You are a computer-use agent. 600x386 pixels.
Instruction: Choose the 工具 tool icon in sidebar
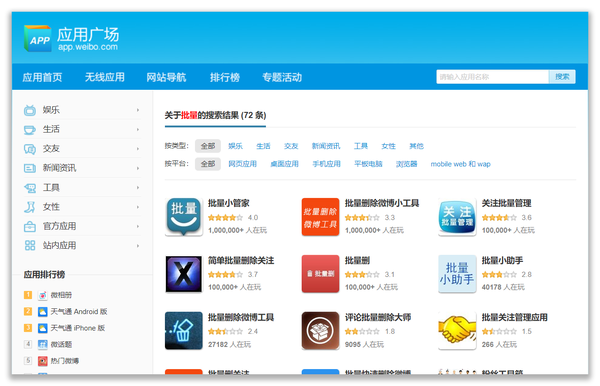click(x=30, y=188)
